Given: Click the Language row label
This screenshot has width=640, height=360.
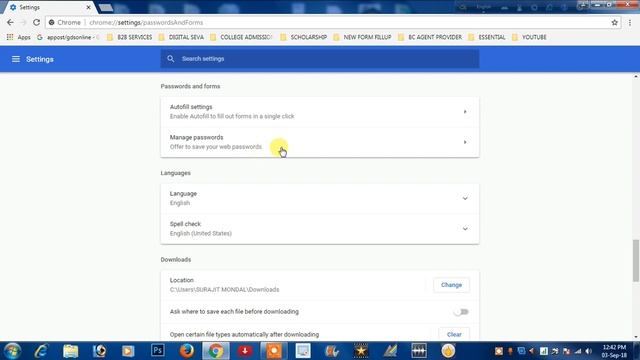Looking at the screenshot, I should (183, 193).
